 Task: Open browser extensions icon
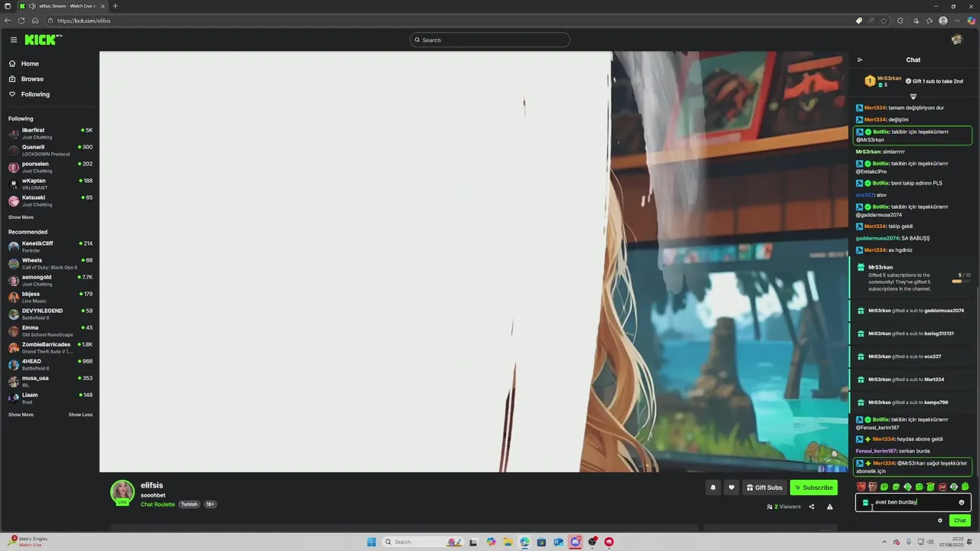click(x=900, y=21)
